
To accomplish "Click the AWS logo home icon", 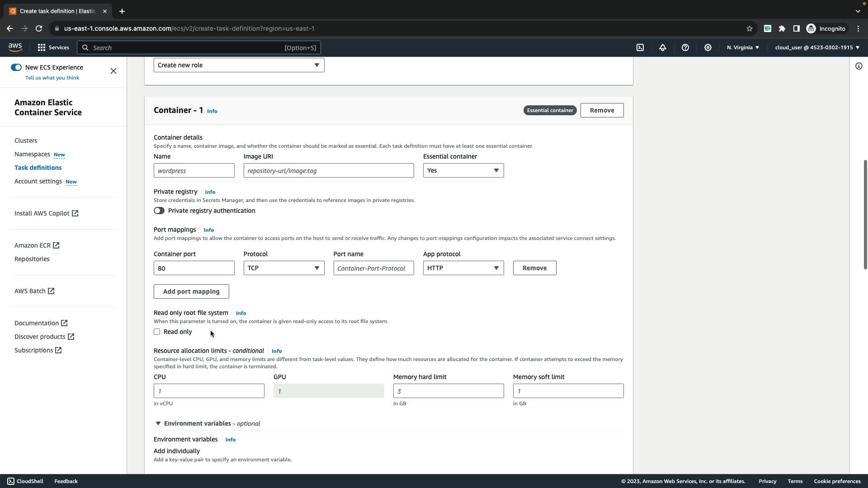I will [x=15, y=47].
